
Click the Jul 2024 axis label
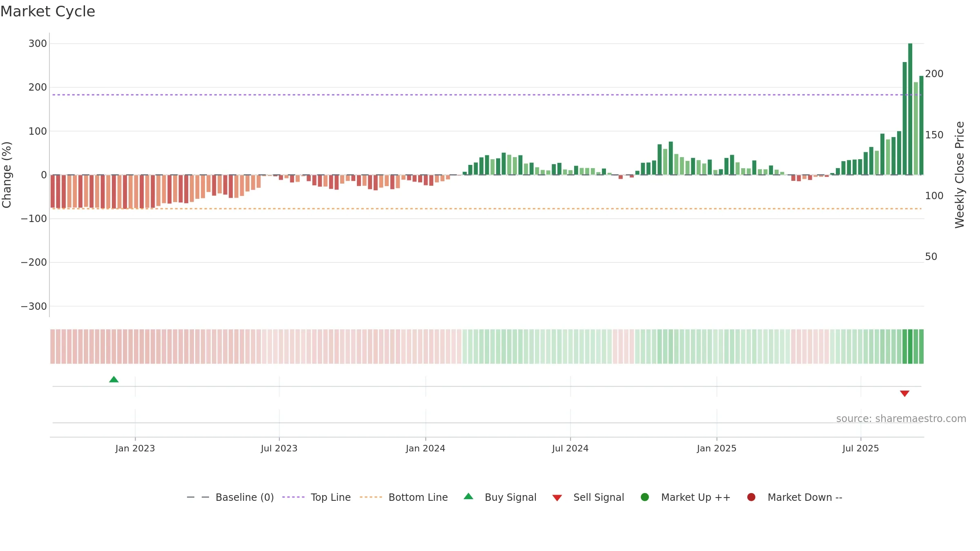(570, 449)
